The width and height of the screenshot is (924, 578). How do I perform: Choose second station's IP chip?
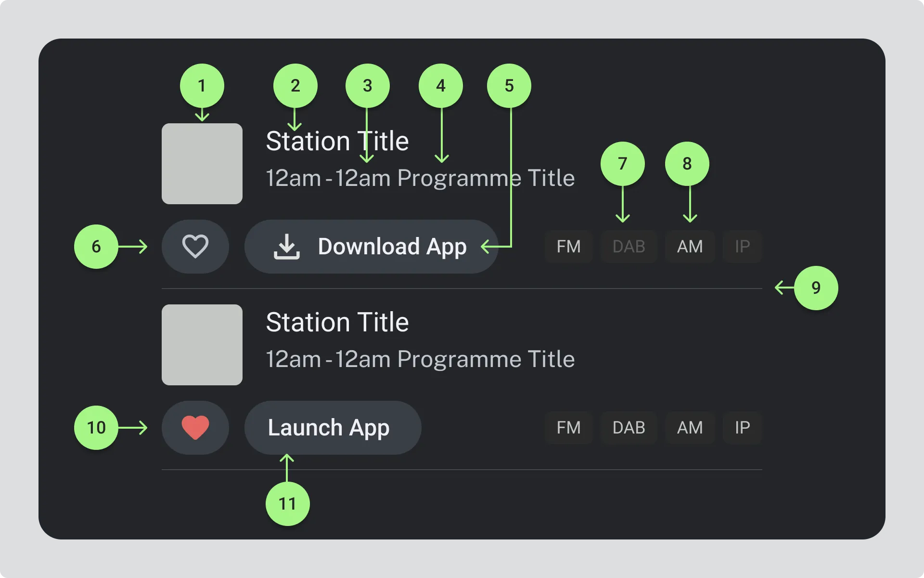pos(742,428)
